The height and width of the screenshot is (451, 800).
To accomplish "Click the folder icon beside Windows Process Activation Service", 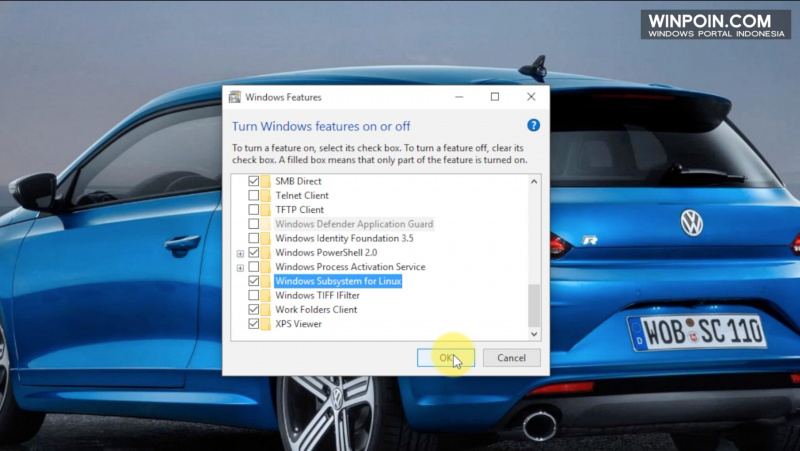I will click(265, 267).
